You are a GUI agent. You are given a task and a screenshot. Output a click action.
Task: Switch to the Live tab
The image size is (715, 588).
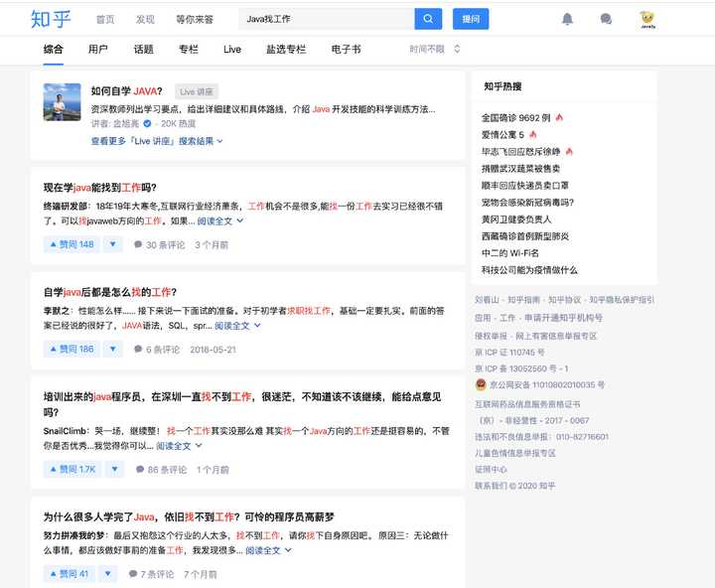pyautogui.click(x=232, y=50)
